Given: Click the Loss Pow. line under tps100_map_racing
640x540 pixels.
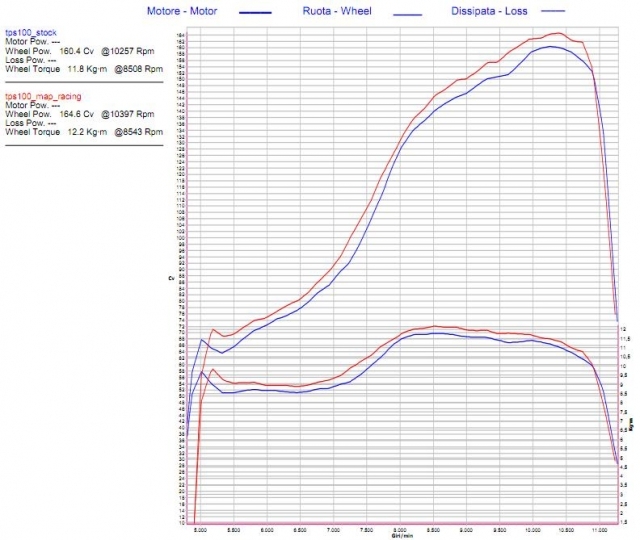Looking at the screenshot, I should [32, 123].
